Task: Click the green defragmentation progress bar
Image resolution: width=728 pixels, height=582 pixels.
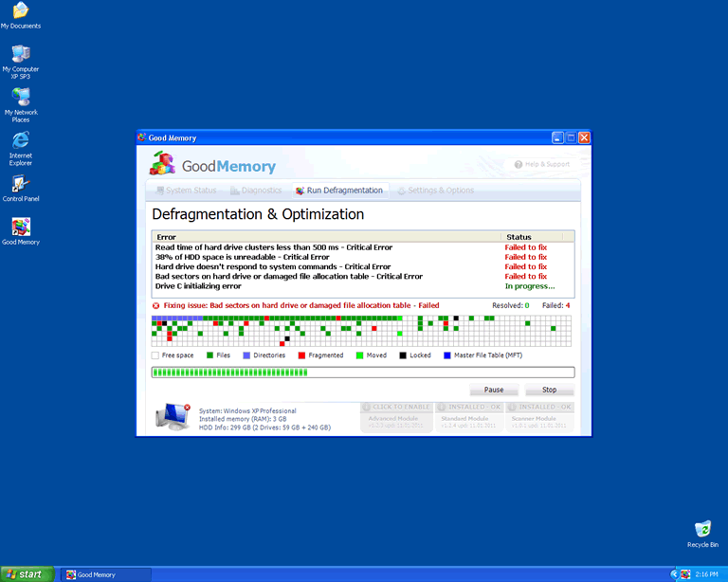Action: [x=363, y=373]
